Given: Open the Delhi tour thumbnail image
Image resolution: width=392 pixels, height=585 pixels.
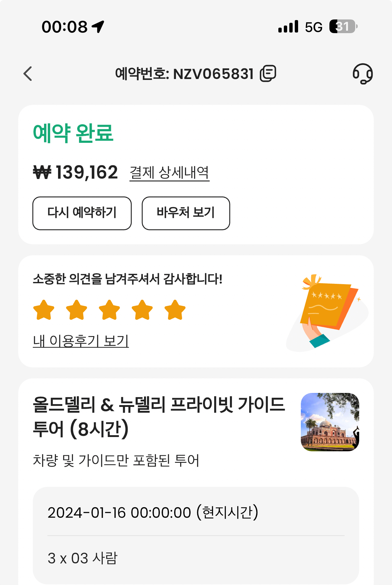Looking at the screenshot, I should (330, 422).
